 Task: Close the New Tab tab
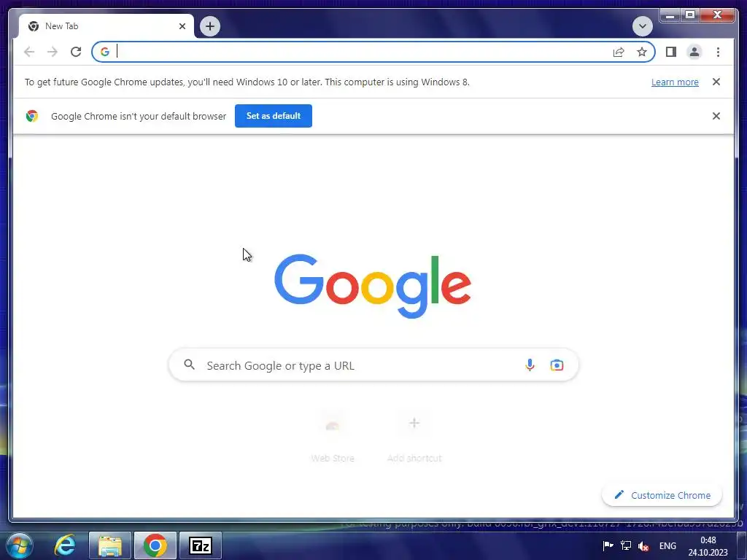click(x=182, y=26)
